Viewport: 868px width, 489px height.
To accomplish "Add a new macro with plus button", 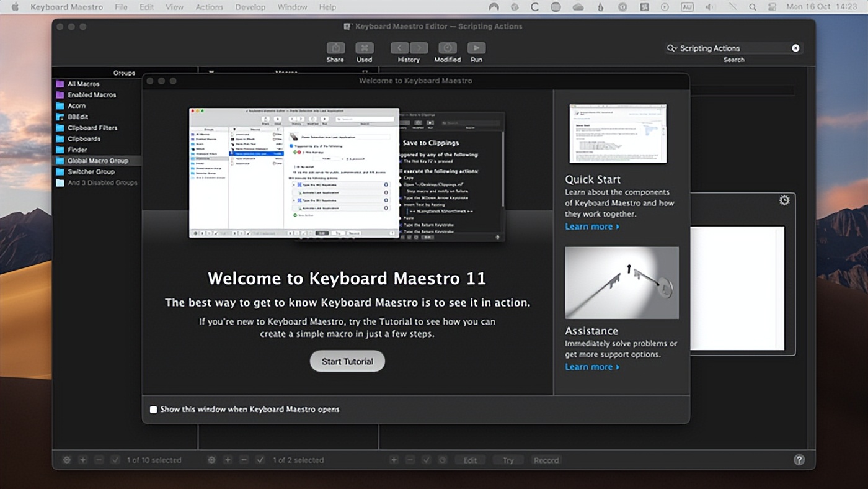I will (x=228, y=460).
